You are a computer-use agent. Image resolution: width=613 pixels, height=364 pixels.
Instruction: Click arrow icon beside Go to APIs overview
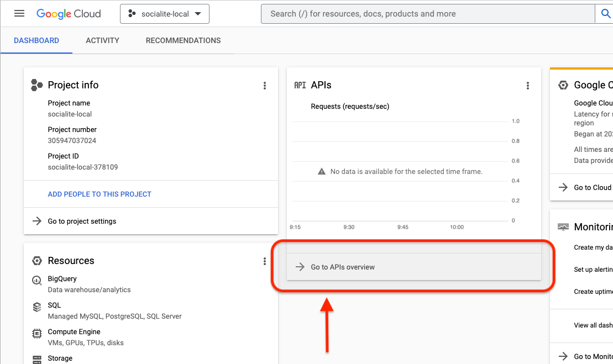click(300, 267)
